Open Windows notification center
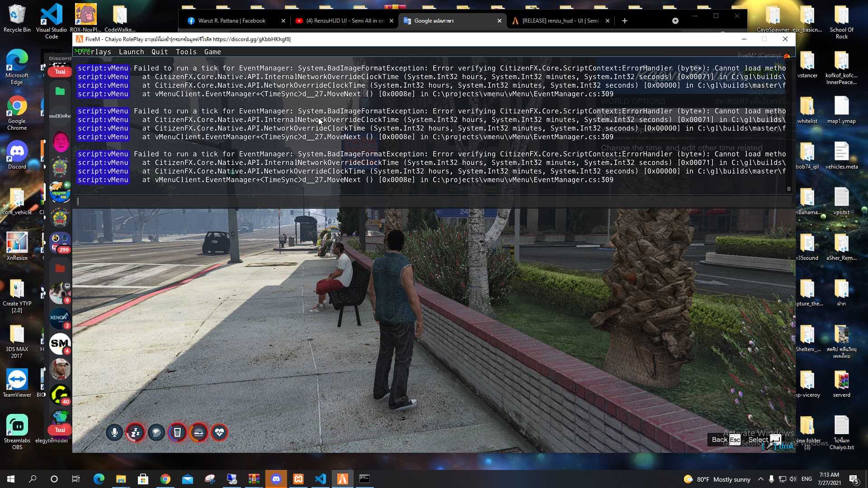 click(854, 479)
